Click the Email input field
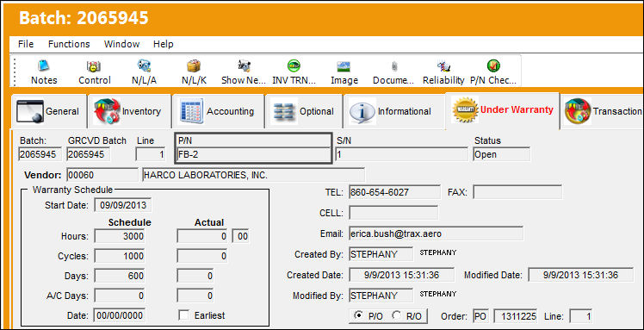The image size is (644, 330). [437, 233]
